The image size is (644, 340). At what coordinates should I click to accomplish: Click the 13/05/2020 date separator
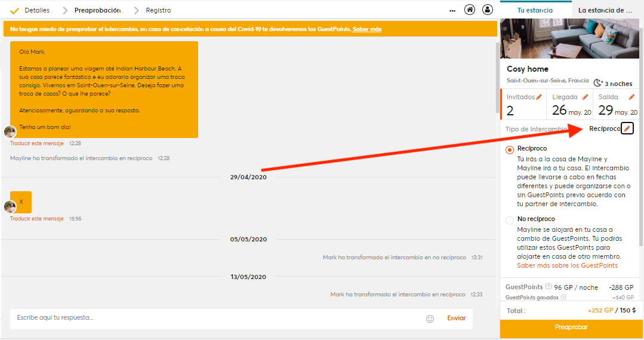248,277
